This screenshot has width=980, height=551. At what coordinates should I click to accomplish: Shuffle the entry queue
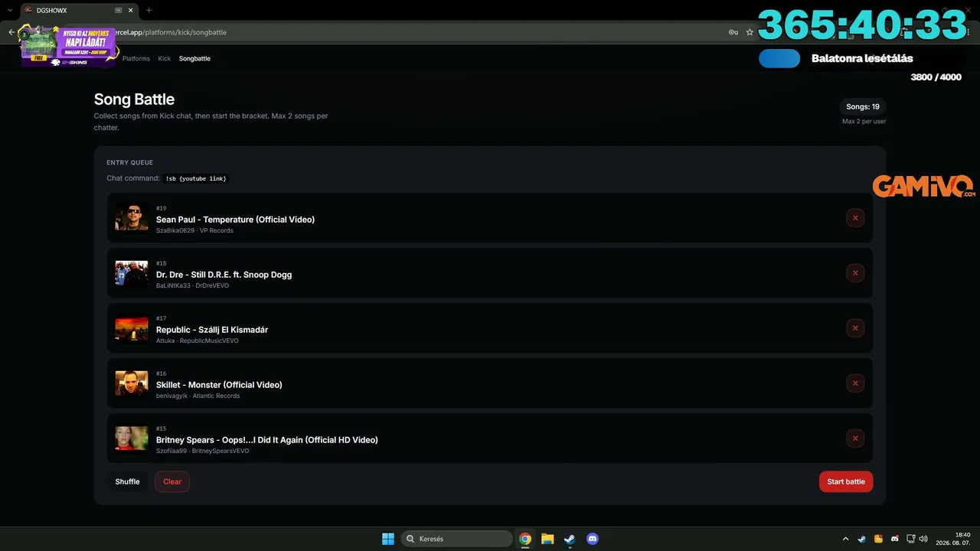click(x=127, y=481)
